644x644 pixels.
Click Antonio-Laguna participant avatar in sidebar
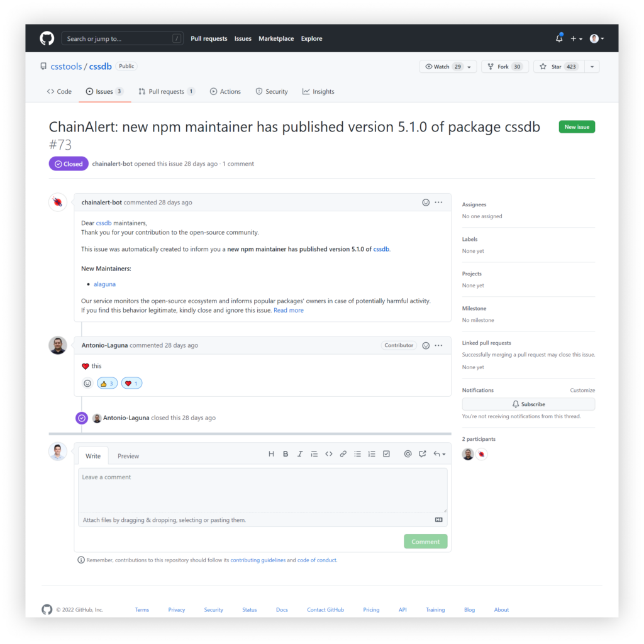[468, 454]
